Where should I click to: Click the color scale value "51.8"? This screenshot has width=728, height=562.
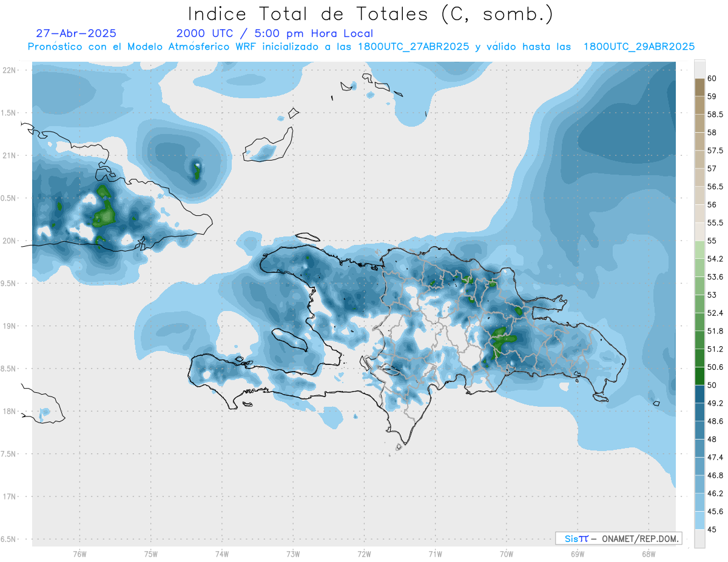[x=715, y=331]
